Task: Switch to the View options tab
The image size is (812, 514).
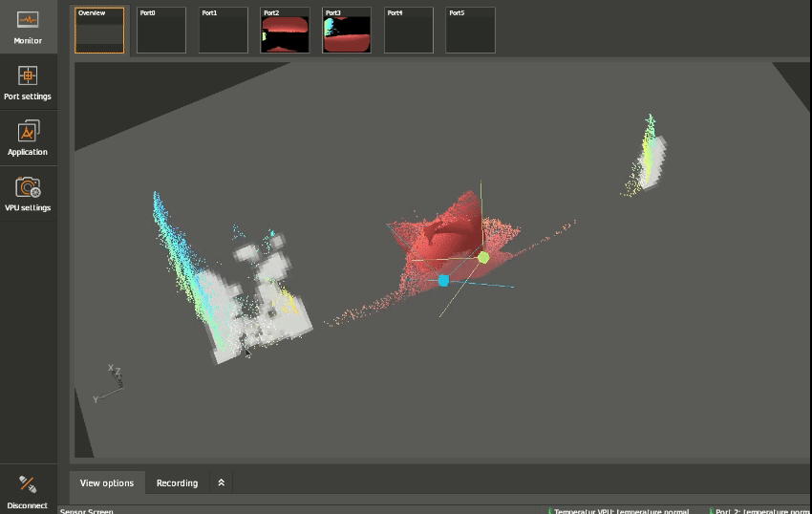Action: (x=107, y=482)
